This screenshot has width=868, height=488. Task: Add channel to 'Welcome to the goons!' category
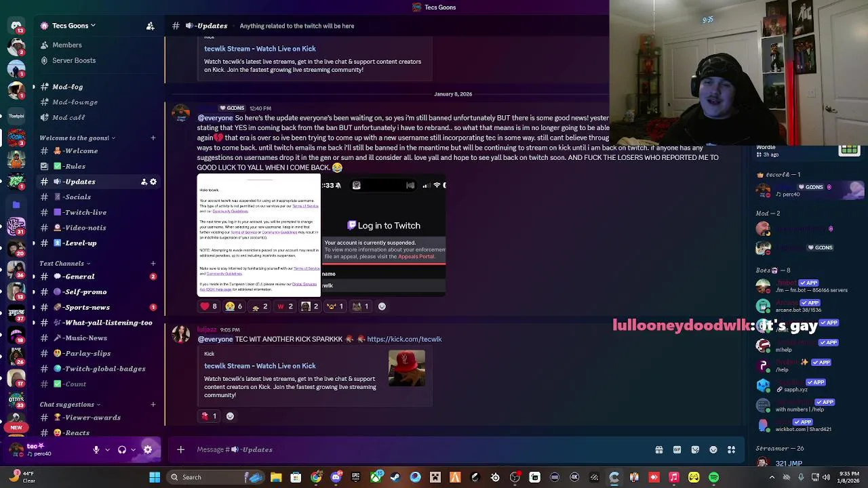153,138
